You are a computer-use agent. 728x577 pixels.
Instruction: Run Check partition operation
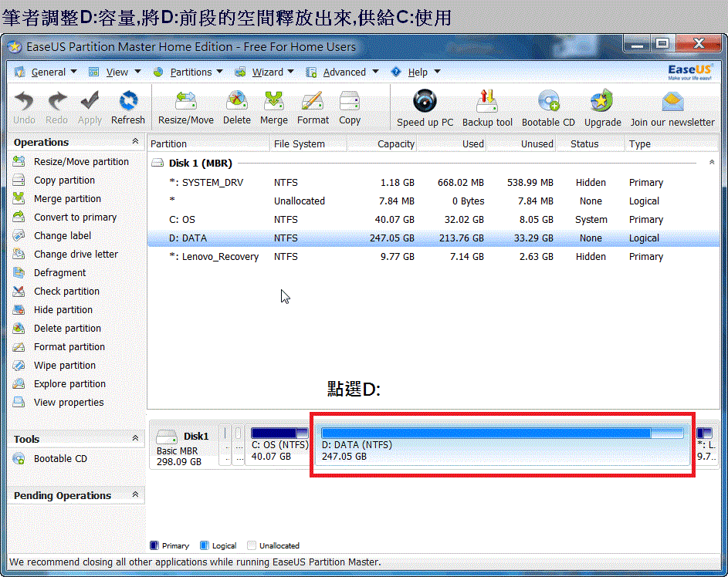coord(56,292)
